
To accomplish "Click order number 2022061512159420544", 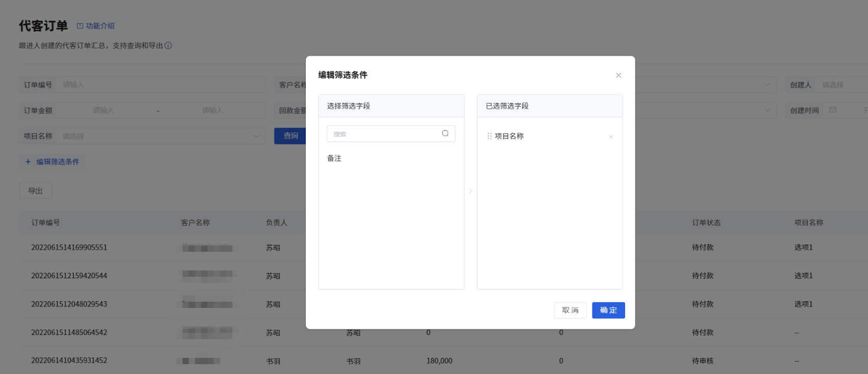I will [69, 276].
